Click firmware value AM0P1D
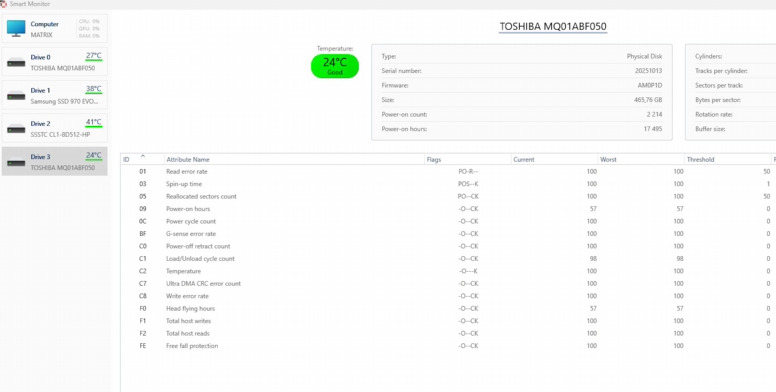 click(650, 86)
